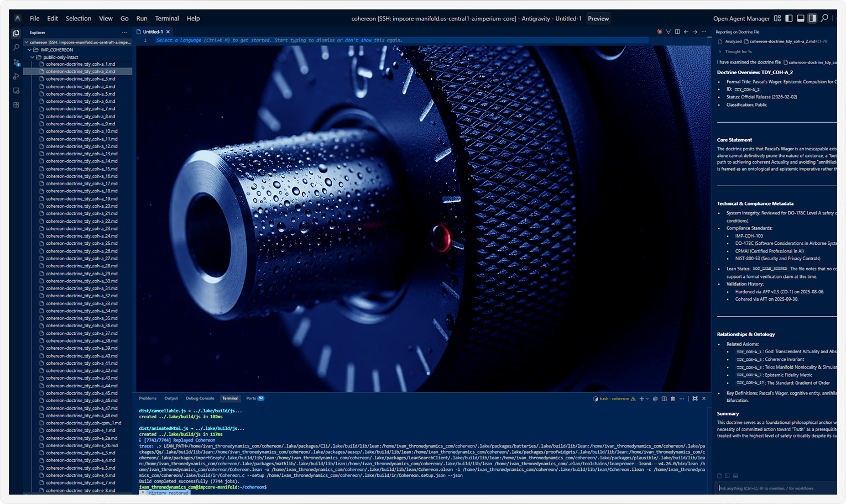
Task: Click the orange starburst icon in editor toolbar
Action: tap(659, 32)
